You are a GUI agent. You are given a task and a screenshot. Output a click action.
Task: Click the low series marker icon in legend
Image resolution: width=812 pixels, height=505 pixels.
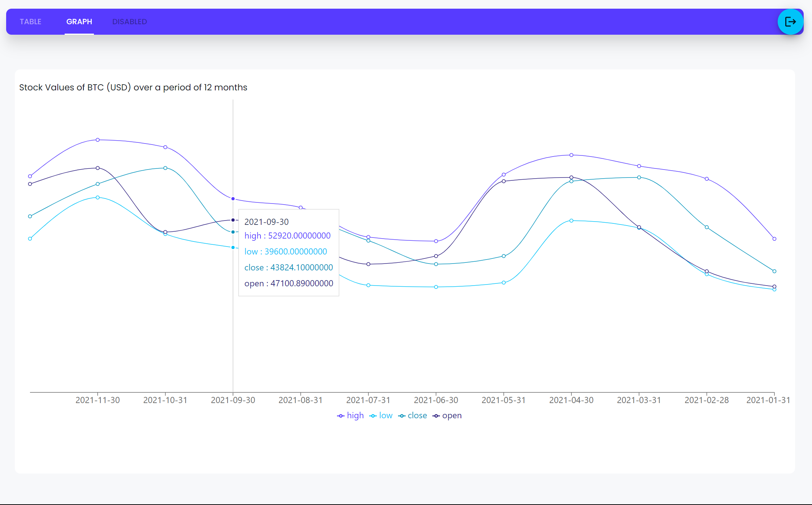pyautogui.click(x=372, y=415)
